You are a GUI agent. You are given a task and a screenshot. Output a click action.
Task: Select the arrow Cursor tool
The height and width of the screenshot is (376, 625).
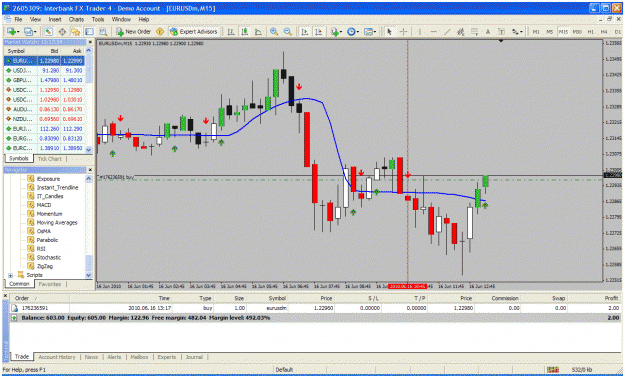(389, 31)
